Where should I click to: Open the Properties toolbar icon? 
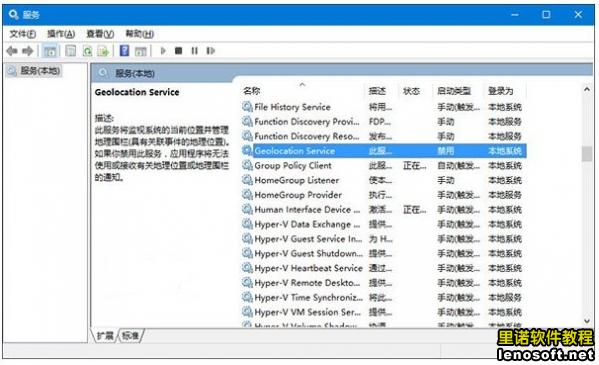[71, 50]
